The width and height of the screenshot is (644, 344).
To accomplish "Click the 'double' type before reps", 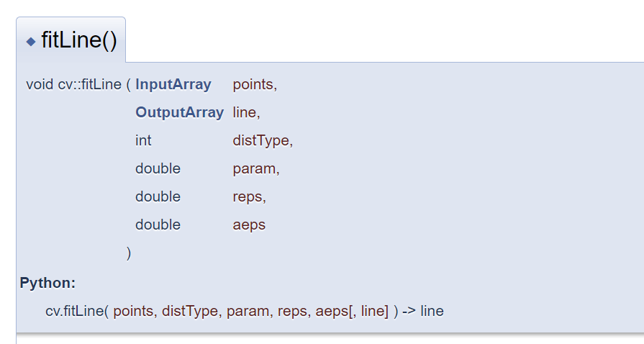I will tap(158, 196).
